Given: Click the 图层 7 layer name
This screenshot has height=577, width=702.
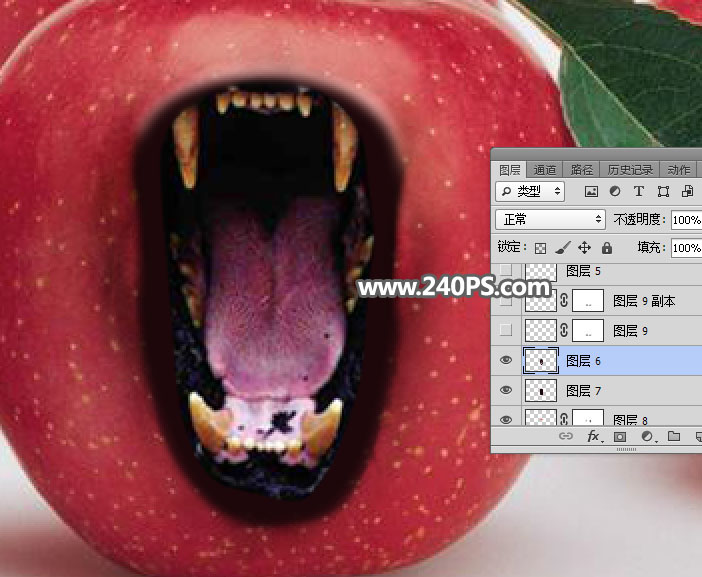Looking at the screenshot, I should pyautogui.click(x=583, y=391).
